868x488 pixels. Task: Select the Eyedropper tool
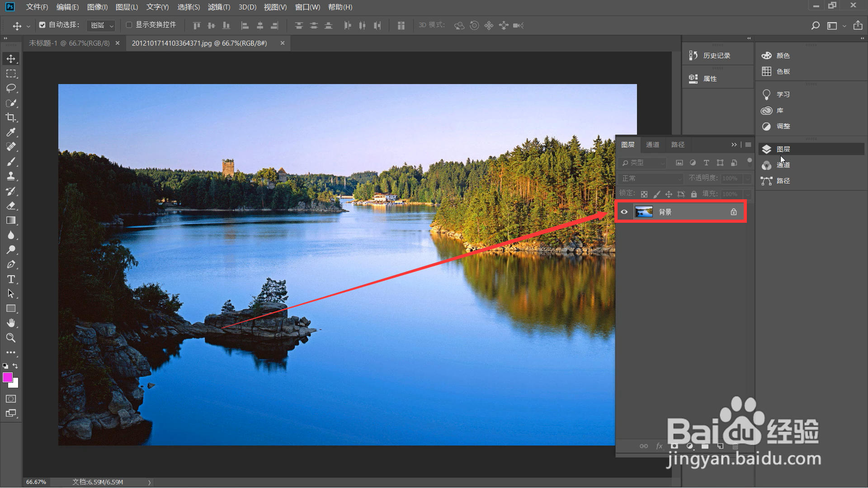tap(11, 132)
